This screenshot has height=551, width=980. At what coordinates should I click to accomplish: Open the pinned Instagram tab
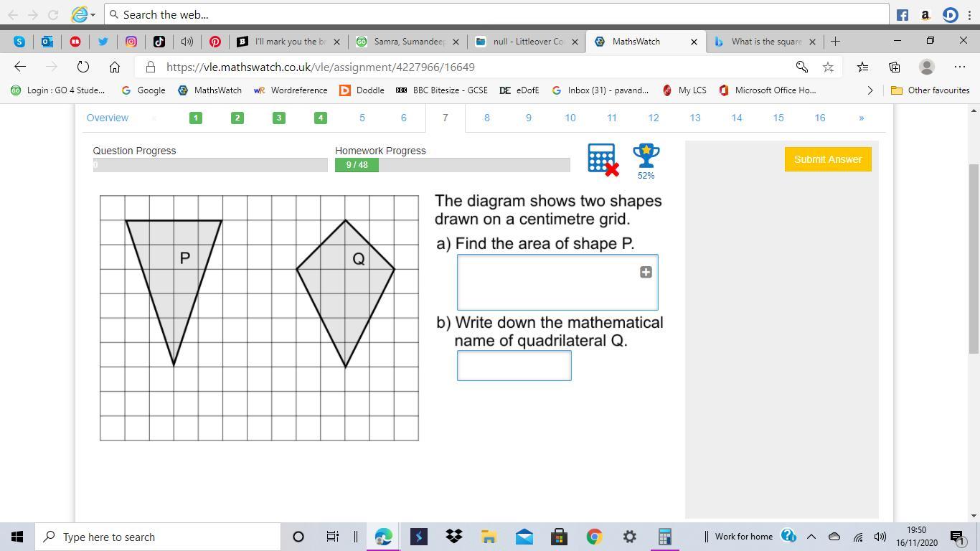click(131, 42)
